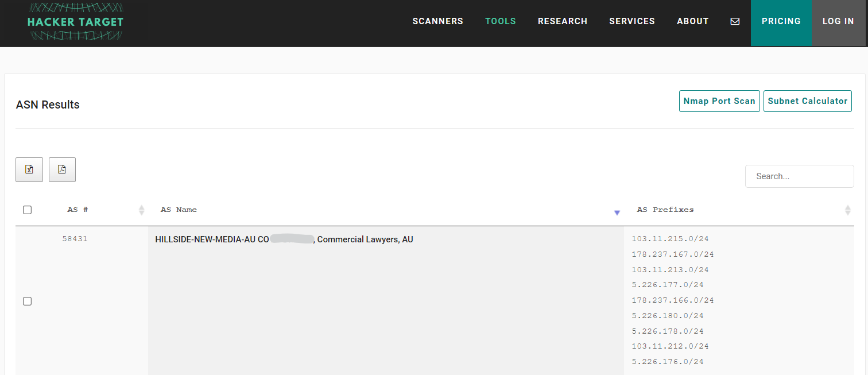Launch the Nmap Port Scan button
The width and height of the screenshot is (868, 375).
pyautogui.click(x=719, y=101)
